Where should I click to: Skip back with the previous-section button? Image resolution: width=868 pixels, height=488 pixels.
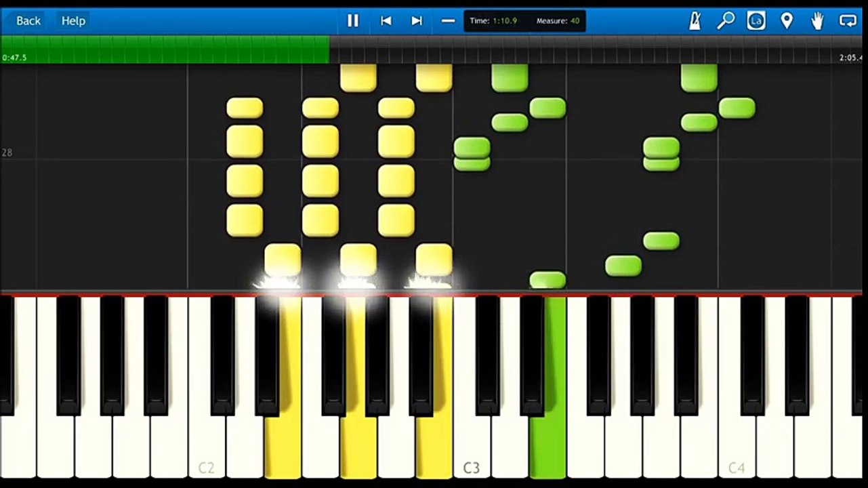point(386,21)
